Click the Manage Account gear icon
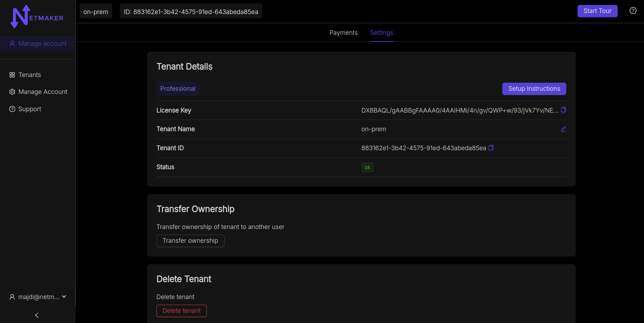Viewport: 644px width, 323px height. (12, 92)
